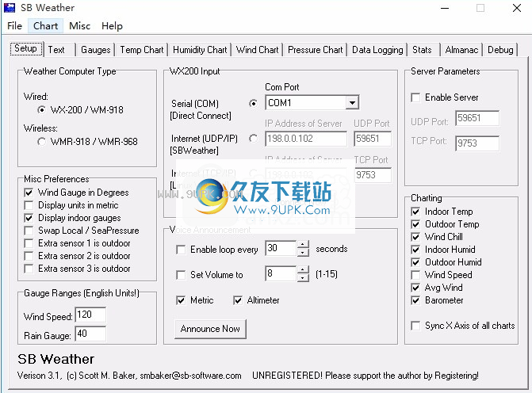Screen dimensions: 532x393
Task: Toggle Wind Gauge in Degrees checkbox
Action: pos(29,193)
